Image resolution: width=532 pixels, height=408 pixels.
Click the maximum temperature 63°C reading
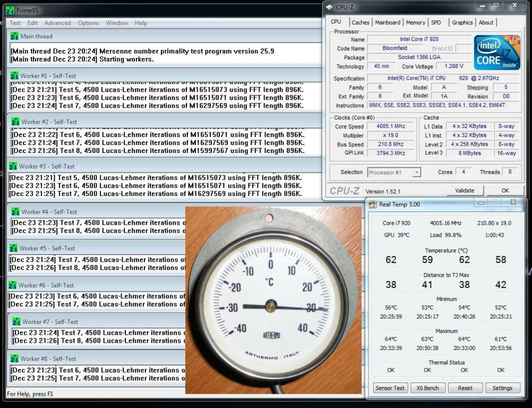click(x=427, y=339)
